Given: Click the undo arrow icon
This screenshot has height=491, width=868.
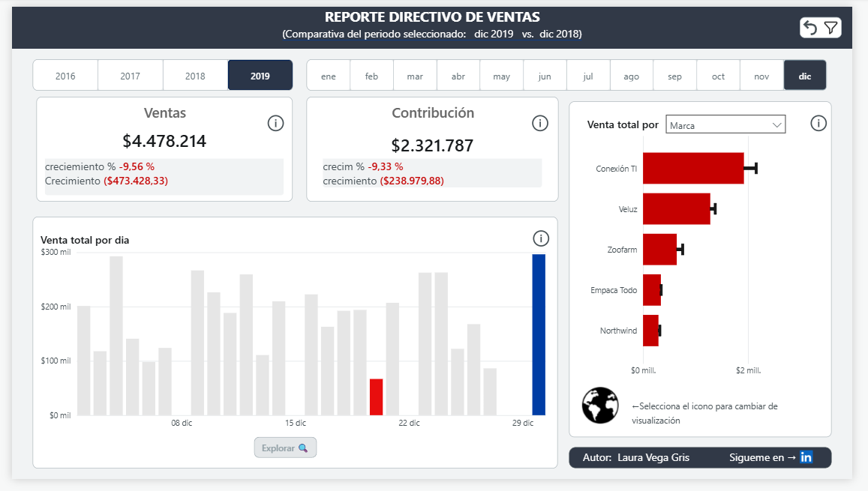Looking at the screenshot, I should 811,27.
